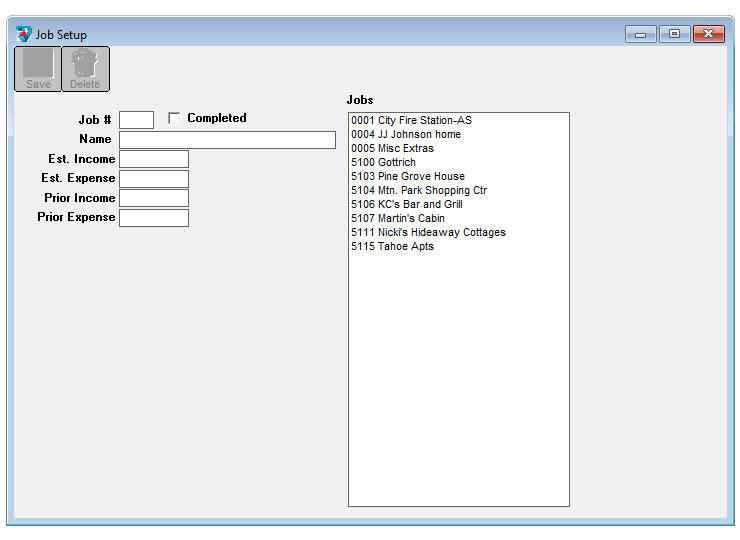Select 5104 Mtn. Park Shopping Ctr
Viewport: 740px width, 540px height.
click(x=419, y=190)
